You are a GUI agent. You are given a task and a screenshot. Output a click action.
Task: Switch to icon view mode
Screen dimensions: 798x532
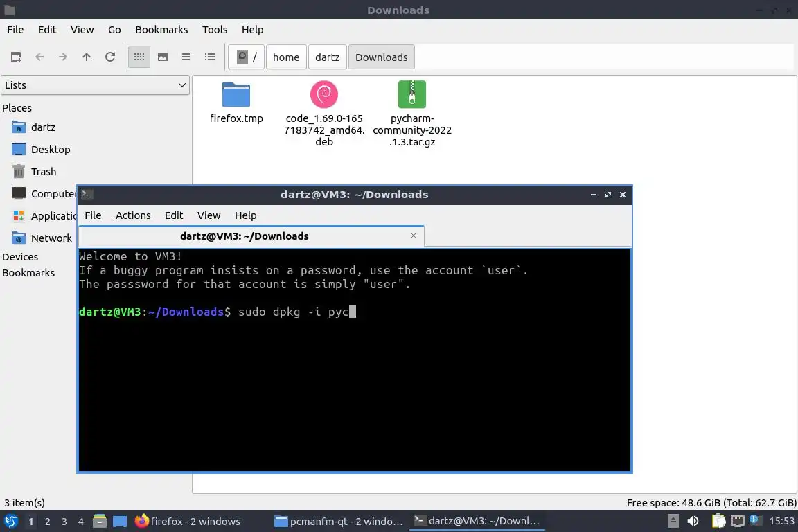[139, 57]
